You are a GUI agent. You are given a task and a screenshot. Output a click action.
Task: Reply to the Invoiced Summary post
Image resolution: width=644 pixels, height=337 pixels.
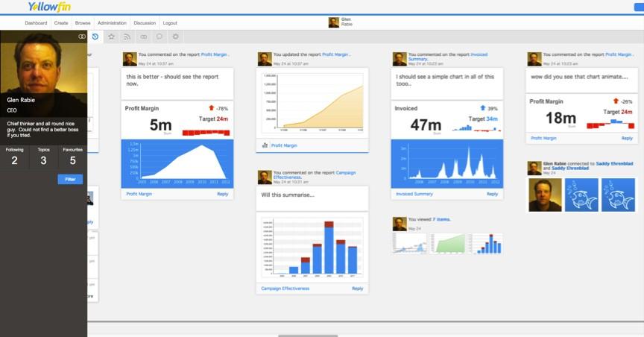coord(492,194)
